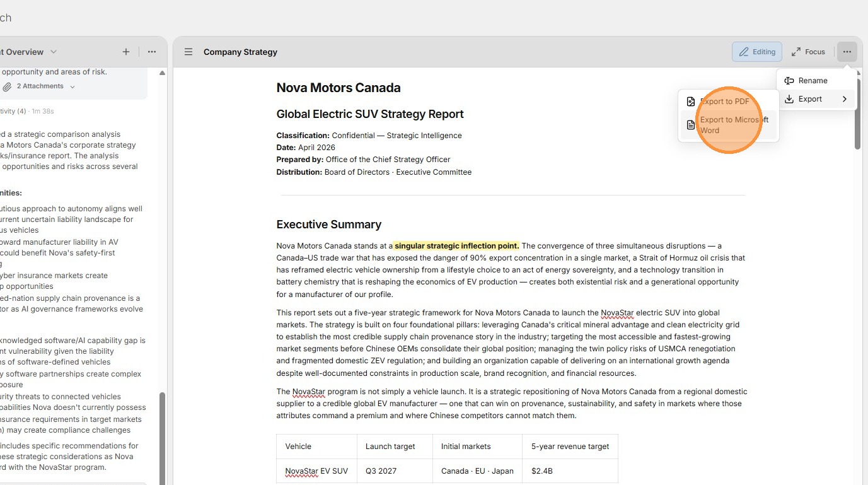Click the 'Launch target' table header cell
This screenshot has width=868, height=485.
[x=395, y=447]
